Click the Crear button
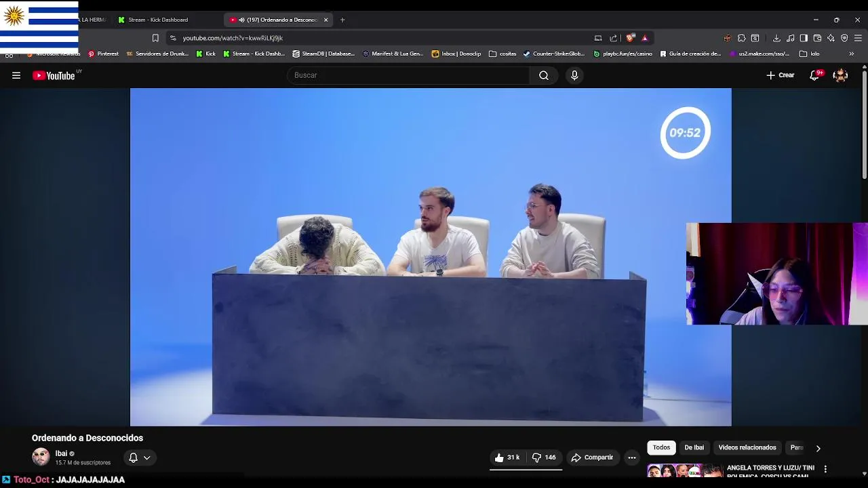Viewport: 868px width, 488px height. tap(781, 75)
